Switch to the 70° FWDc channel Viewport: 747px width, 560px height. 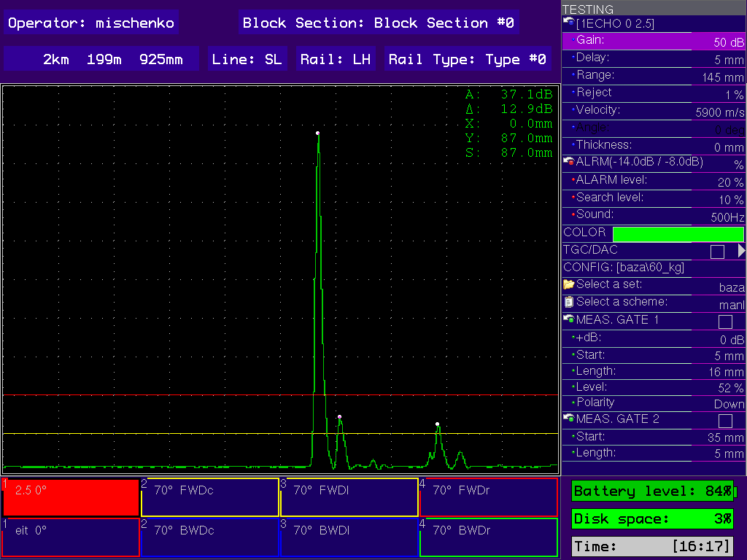point(210,497)
